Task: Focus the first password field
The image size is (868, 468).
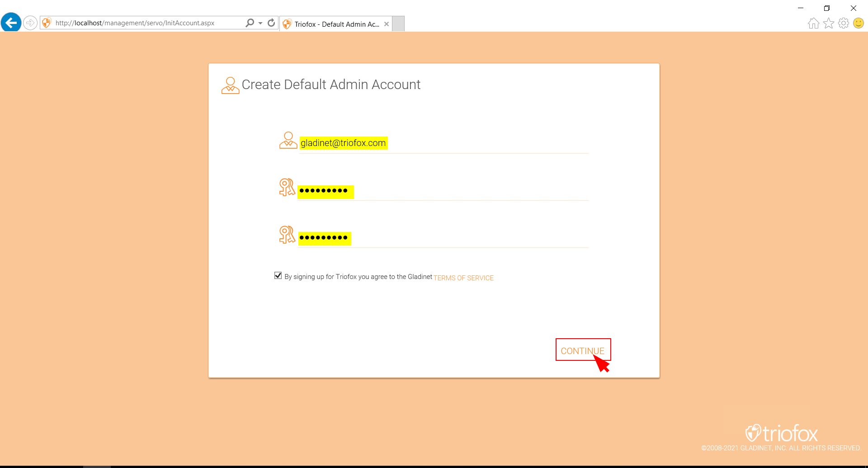Action: [x=443, y=191]
